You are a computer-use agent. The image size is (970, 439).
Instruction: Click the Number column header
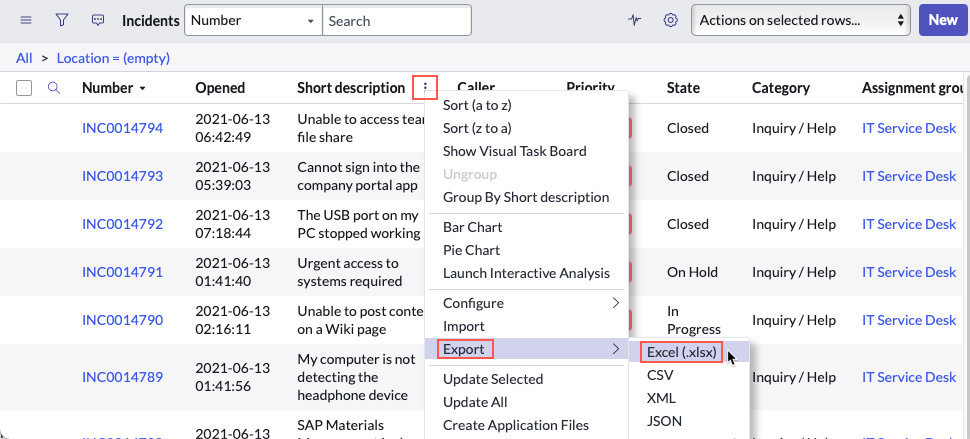click(108, 88)
